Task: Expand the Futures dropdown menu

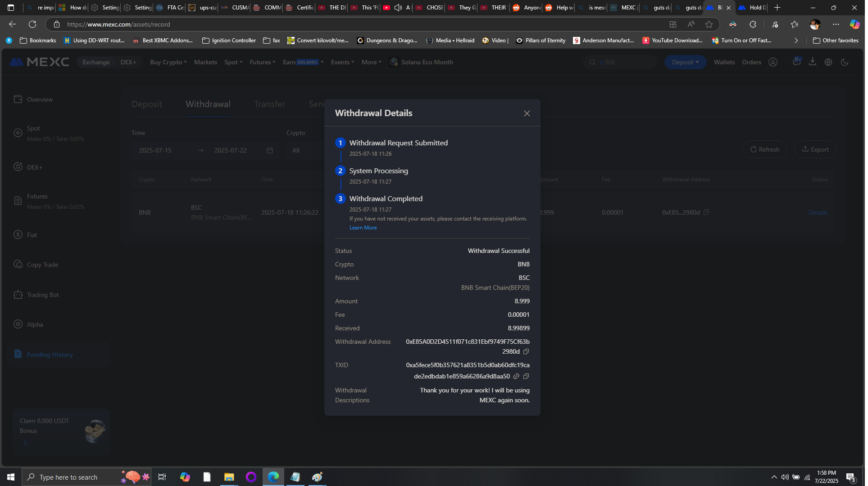Action: click(263, 62)
